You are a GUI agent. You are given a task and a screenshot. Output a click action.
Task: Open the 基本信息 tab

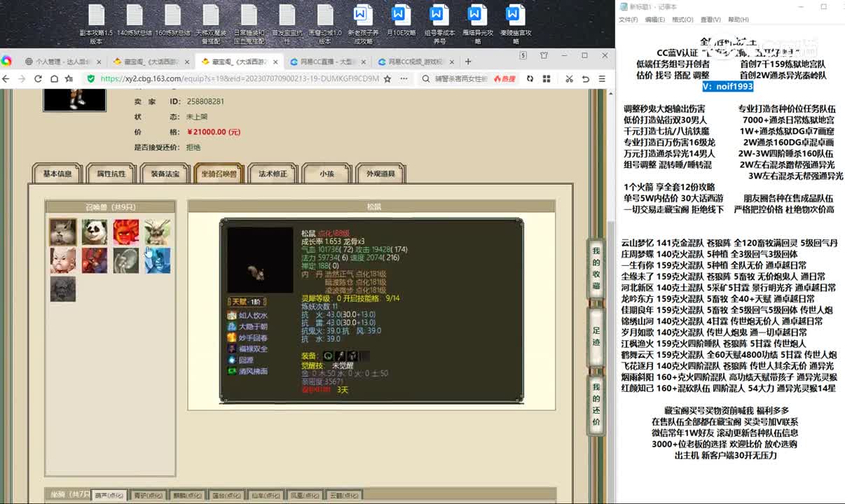[57, 174]
